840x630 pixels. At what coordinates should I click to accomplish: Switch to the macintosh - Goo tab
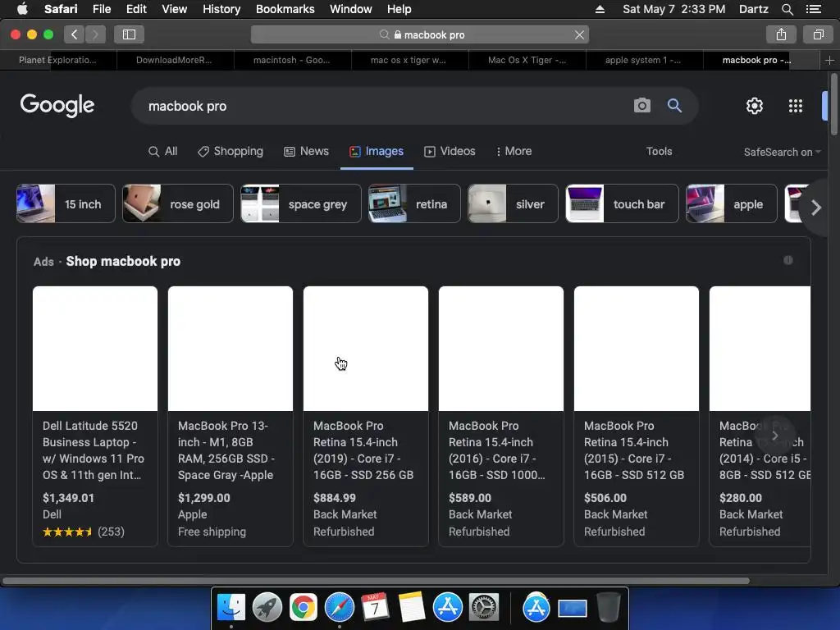coord(292,60)
